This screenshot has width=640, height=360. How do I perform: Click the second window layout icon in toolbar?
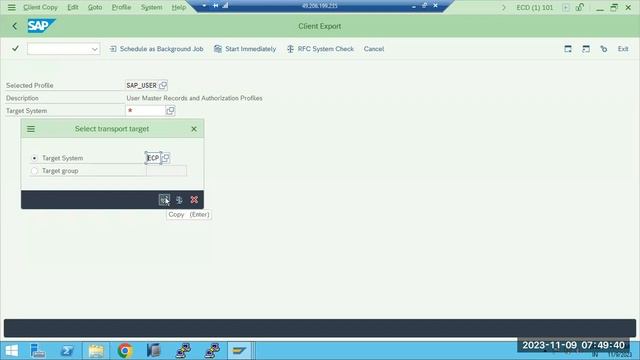coord(586,49)
